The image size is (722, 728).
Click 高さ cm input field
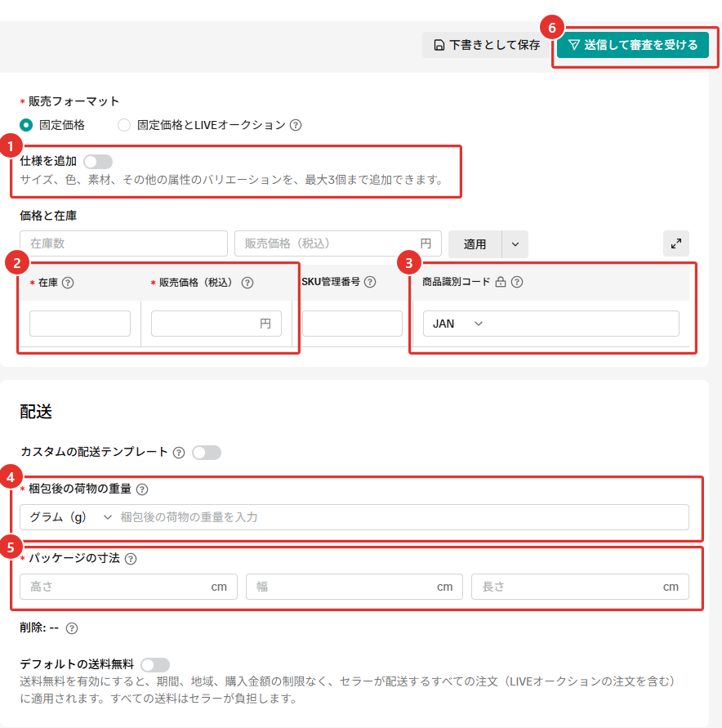[128, 587]
